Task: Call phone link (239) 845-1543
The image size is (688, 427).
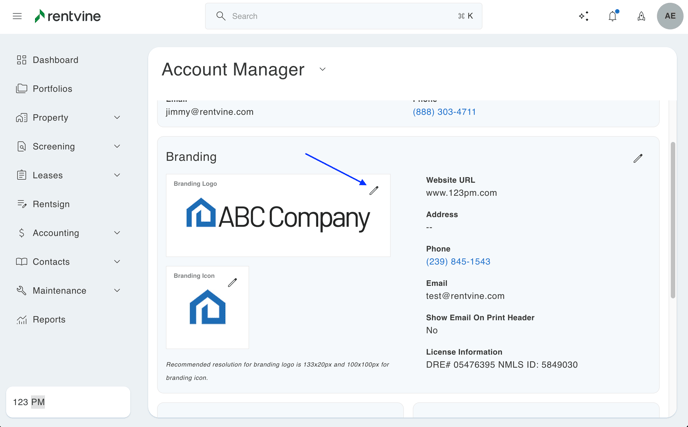Action: coord(458,262)
